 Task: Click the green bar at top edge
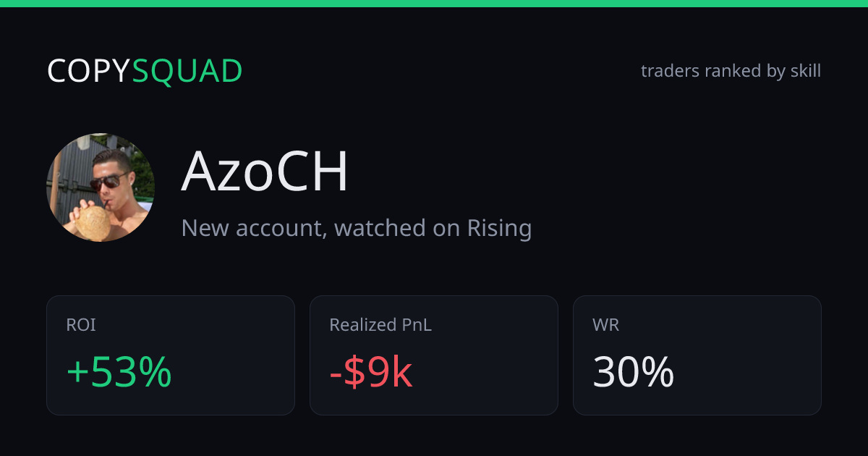(x=434, y=4)
